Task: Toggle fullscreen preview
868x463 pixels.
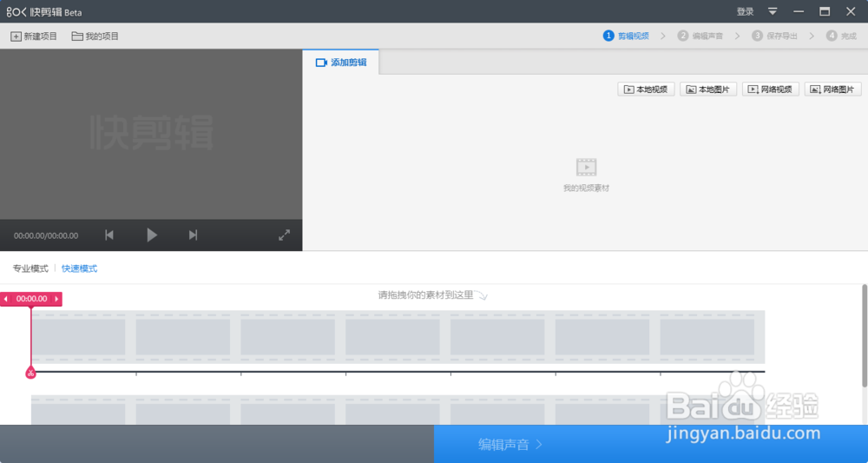Action: [284, 235]
